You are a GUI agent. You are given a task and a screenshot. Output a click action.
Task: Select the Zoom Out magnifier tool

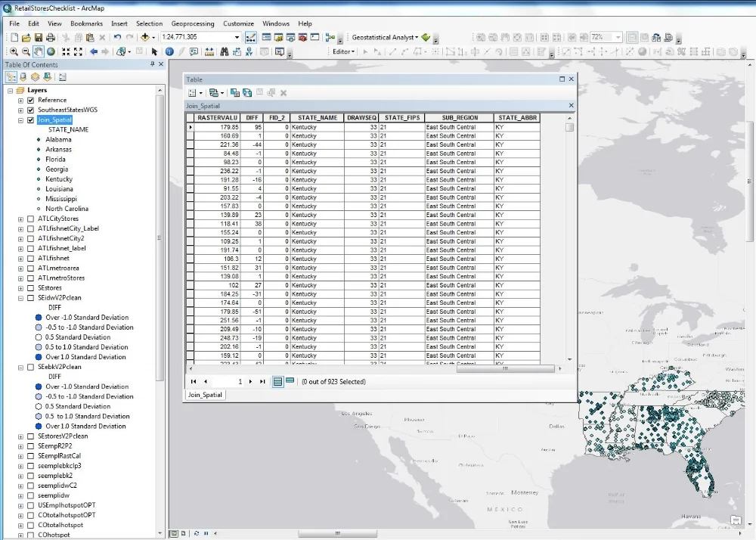pos(26,51)
